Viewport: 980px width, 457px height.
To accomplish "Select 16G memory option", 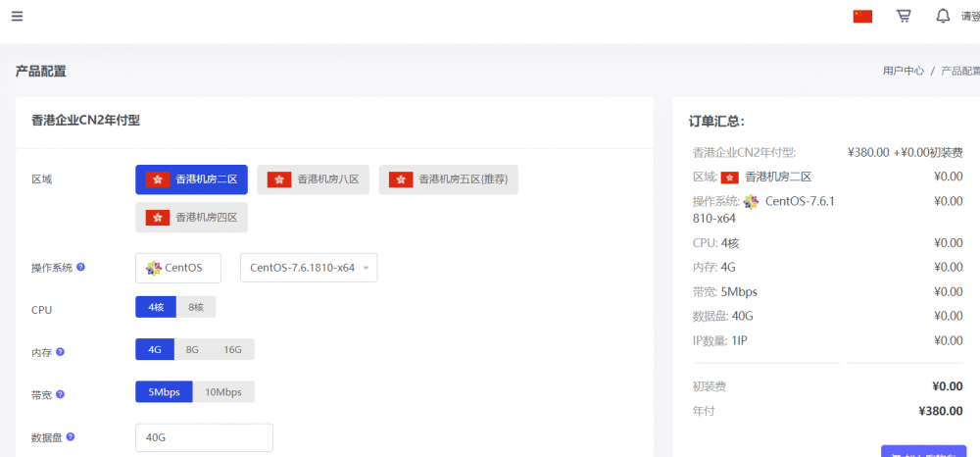I will coord(232,349).
